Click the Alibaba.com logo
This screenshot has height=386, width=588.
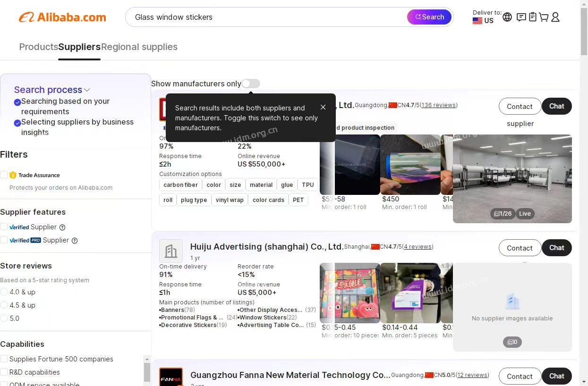pos(62,17)
